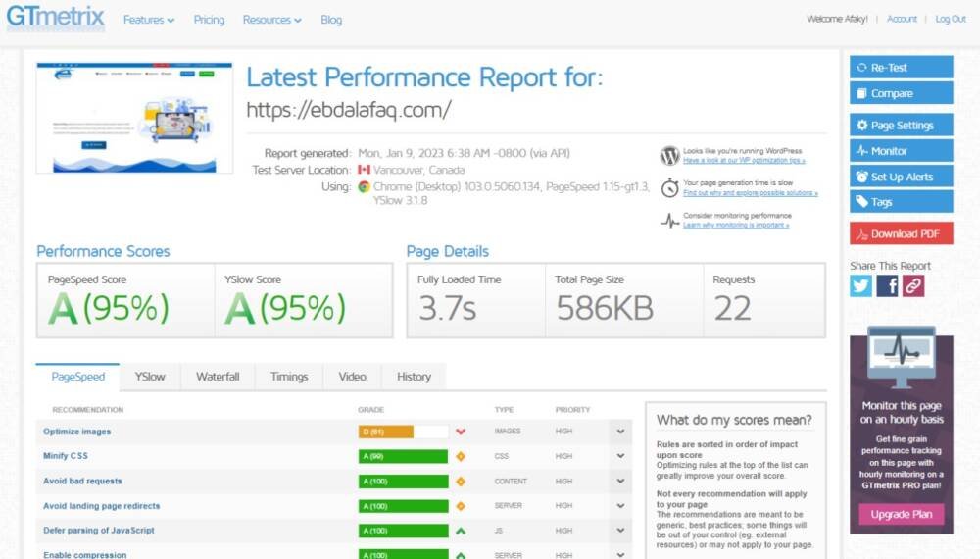Click the GTmetrix logo
The height and width of the screenshot is (559, 980).
55,19
